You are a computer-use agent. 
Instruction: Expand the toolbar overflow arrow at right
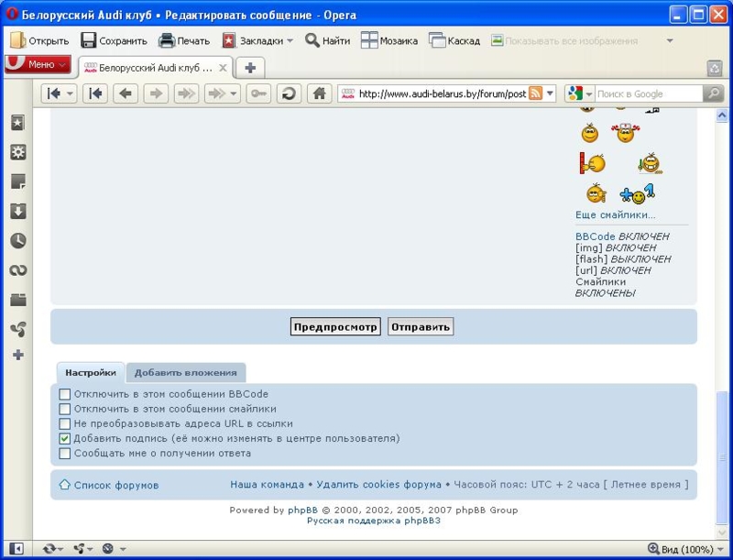[x=670, y=40]
